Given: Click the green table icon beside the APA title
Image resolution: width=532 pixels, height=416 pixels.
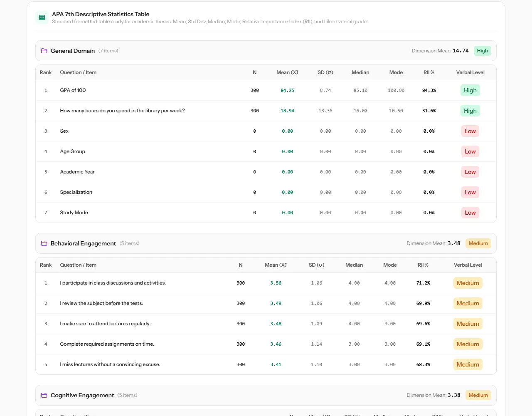Looking at the screenshot, I should [42, 17].
